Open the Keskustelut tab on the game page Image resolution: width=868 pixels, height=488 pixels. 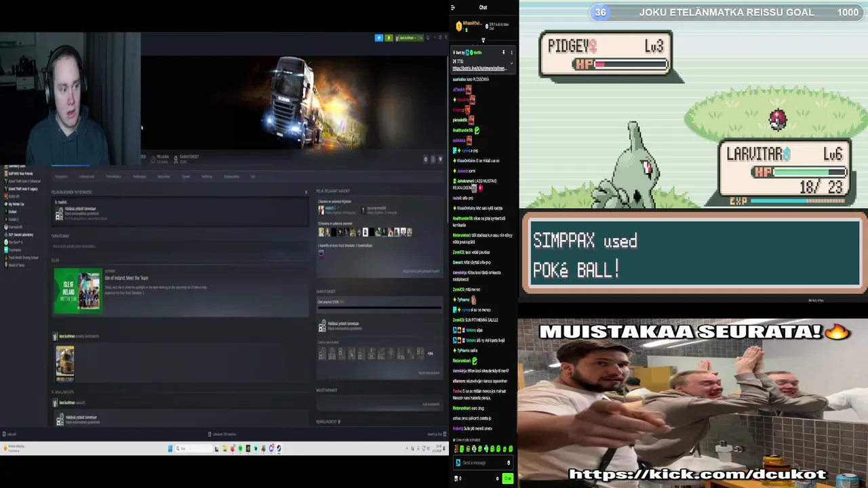click(163, 176)
